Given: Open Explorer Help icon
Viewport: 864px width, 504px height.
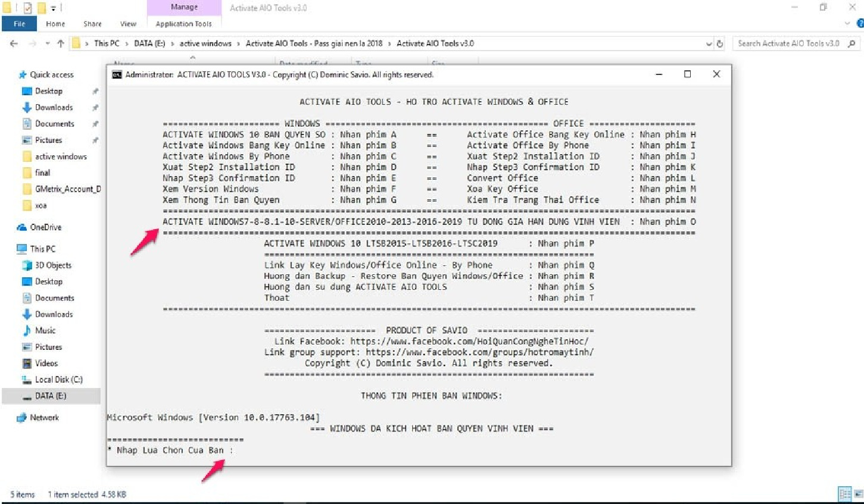Looking at the screenshot, I should click(x=860, y=24).
